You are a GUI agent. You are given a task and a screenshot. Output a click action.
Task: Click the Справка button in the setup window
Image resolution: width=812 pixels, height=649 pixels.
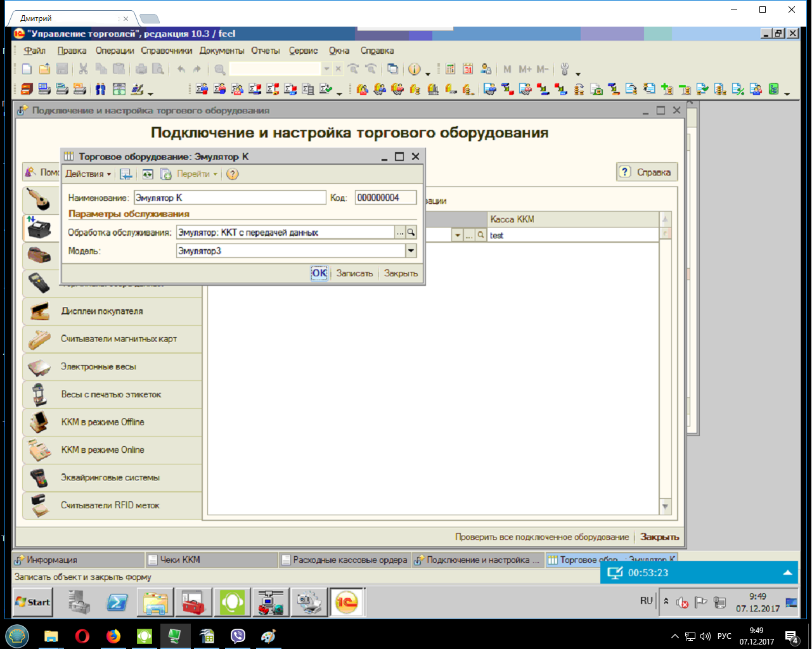click(647, 172)
